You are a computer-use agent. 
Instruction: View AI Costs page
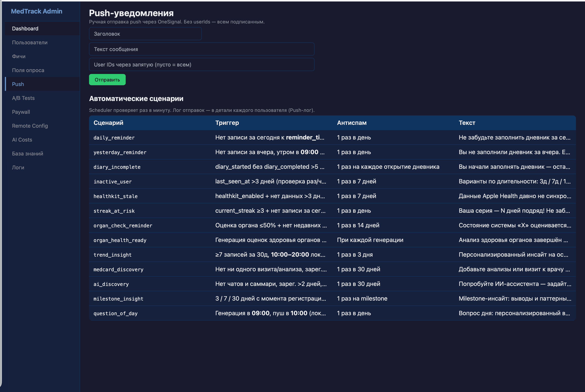coord(22,140)
